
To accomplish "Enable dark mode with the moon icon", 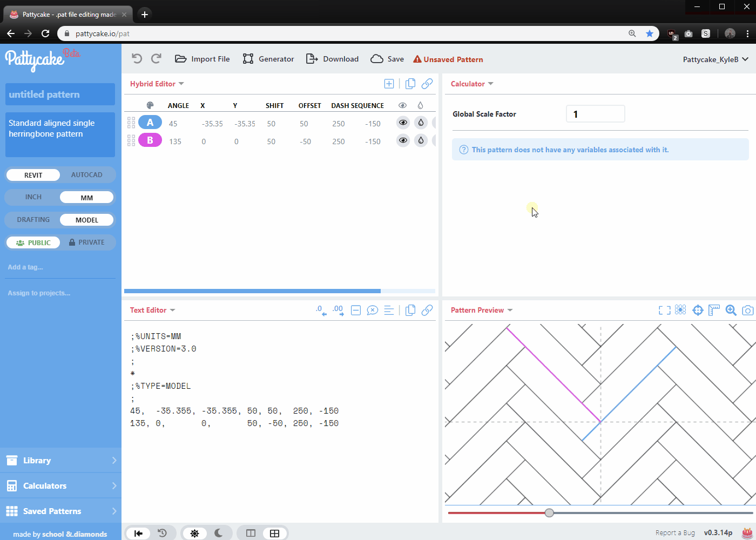I will pyautogui.click(x=218, y=533).
